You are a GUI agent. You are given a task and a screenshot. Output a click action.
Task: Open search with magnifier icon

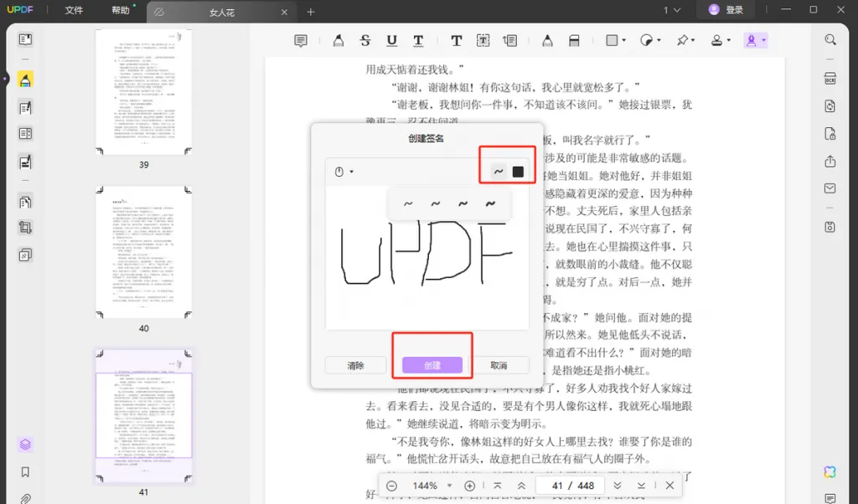(x=830, y=39)
